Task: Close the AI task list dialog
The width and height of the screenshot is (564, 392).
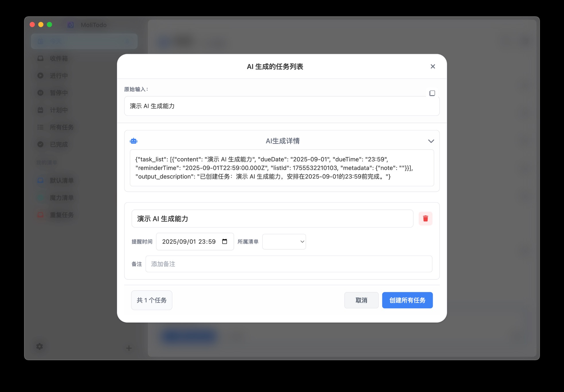Action: (x=433, y=66)
